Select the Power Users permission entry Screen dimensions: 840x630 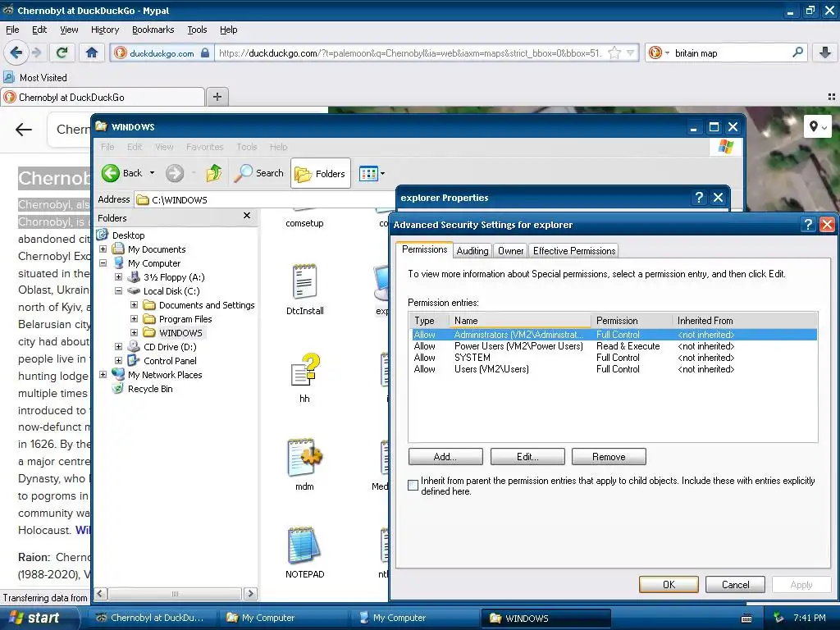614,346
